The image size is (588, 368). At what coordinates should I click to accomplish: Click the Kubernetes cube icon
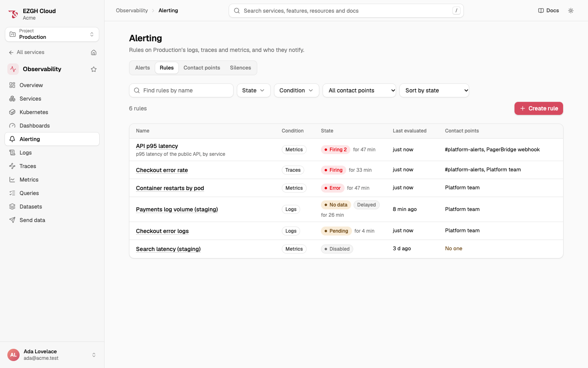tap(12, 112)
